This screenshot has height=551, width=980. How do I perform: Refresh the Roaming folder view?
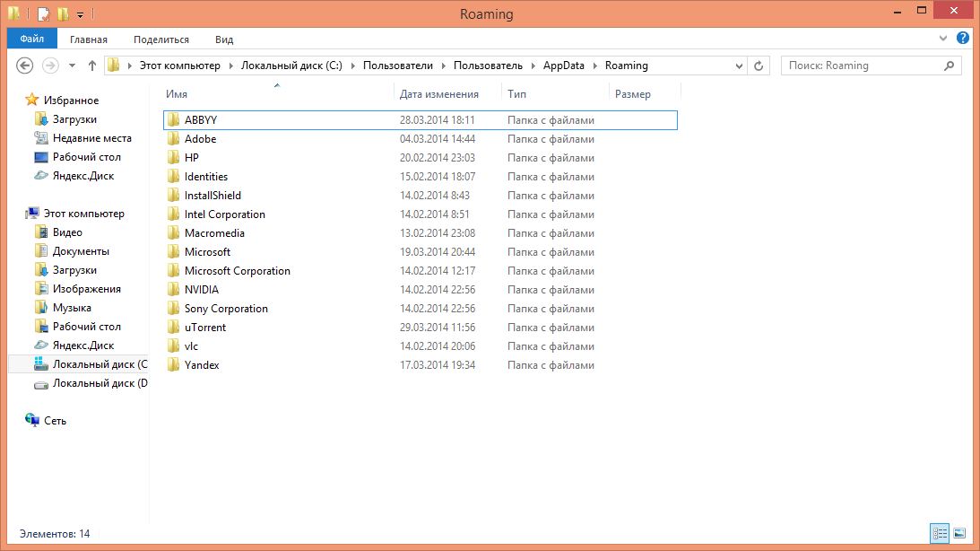point(759,66)
